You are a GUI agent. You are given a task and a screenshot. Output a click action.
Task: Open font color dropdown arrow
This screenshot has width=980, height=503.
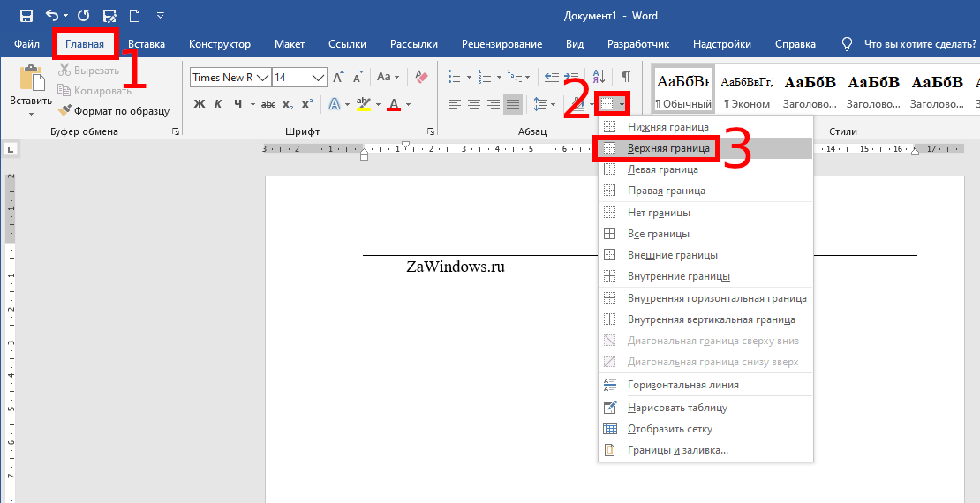click(408, 104)
